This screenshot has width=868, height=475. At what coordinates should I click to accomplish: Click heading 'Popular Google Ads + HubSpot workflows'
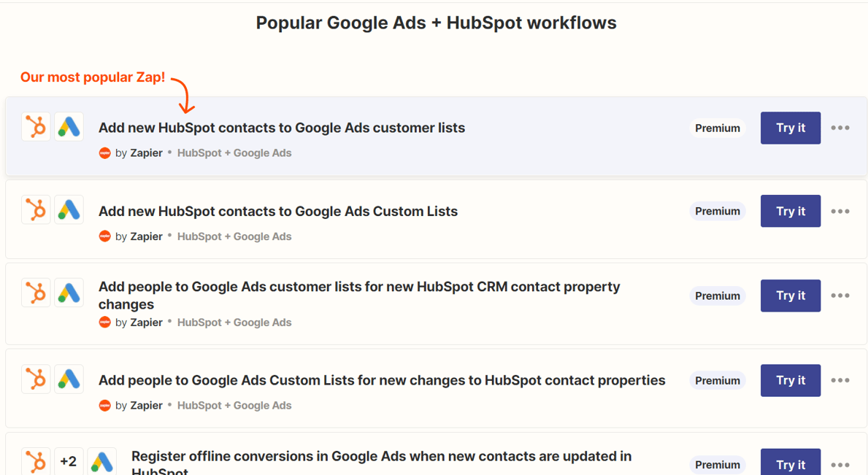(x=437, y=23)
